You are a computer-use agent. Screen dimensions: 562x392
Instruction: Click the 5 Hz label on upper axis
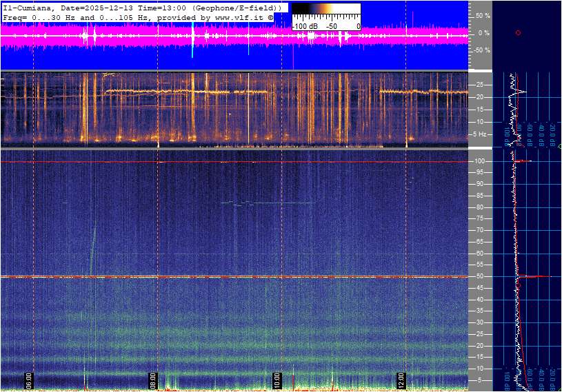tap(481, 134)
